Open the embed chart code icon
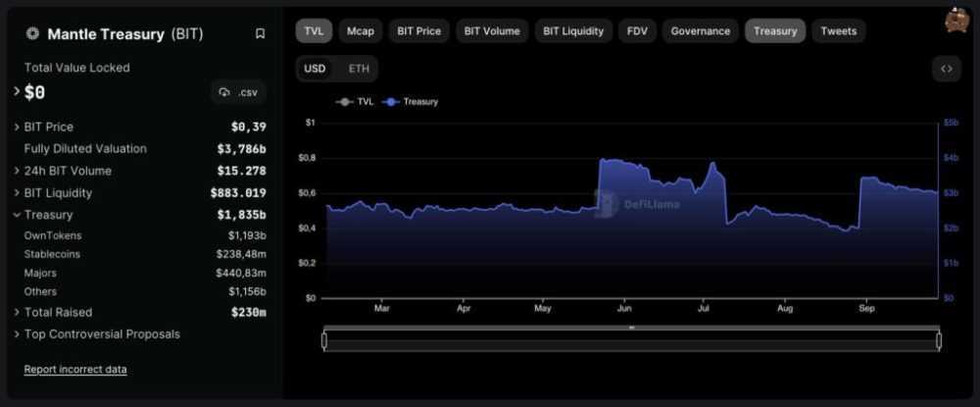980x407 pixels. 947,69
